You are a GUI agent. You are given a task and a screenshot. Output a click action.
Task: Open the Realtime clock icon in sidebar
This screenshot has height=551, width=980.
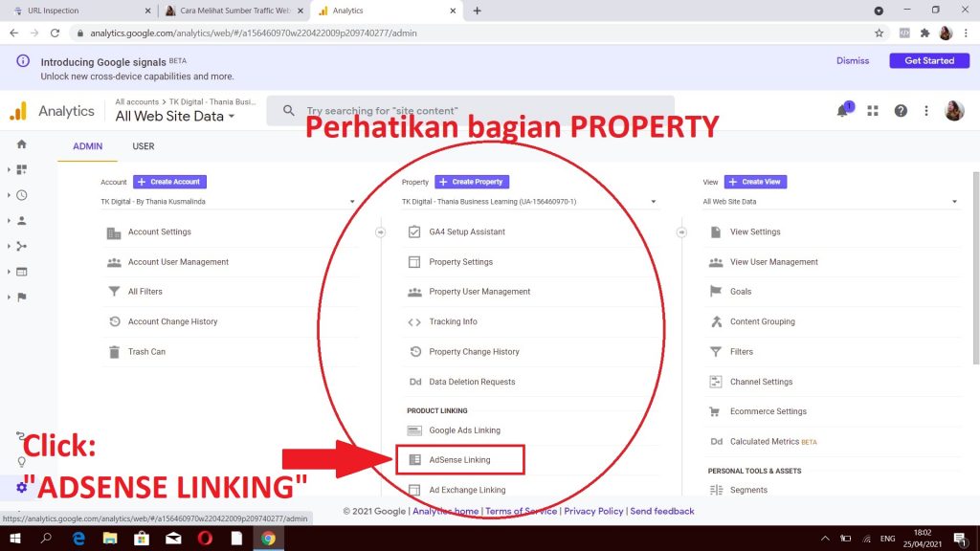21,195
